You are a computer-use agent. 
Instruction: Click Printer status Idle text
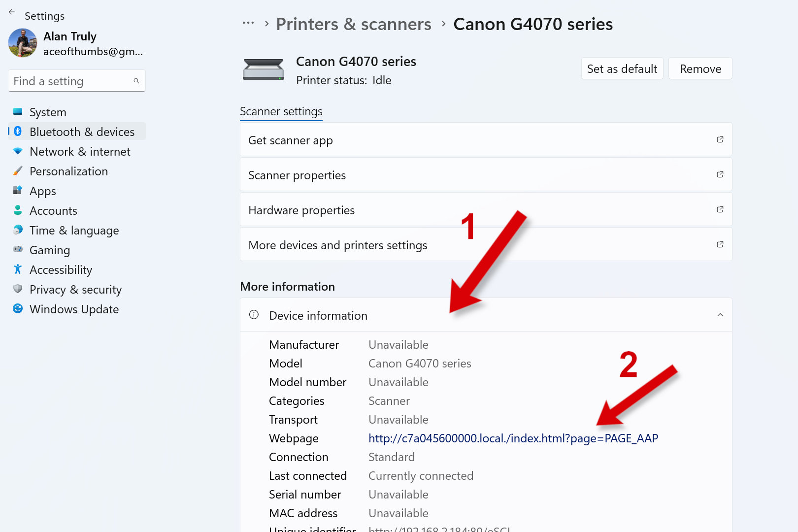click(343, 80)
